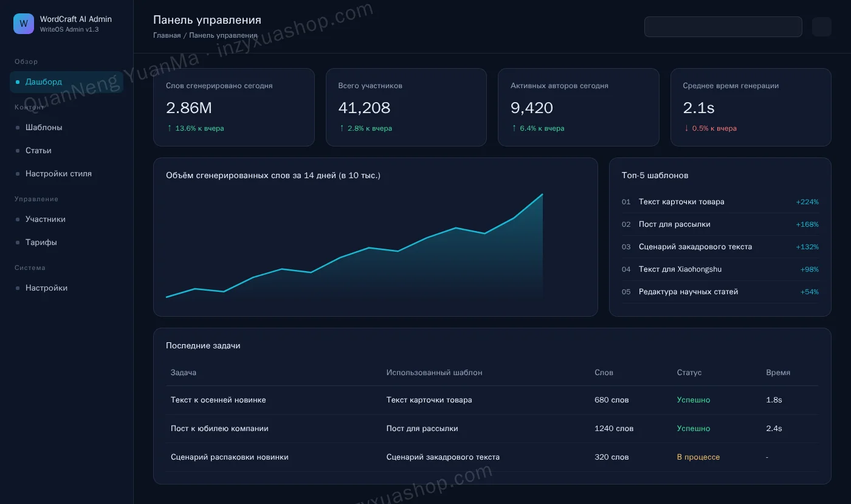Click the +54% growth value
Screen dimensions: 851x504
click(810, 292)
